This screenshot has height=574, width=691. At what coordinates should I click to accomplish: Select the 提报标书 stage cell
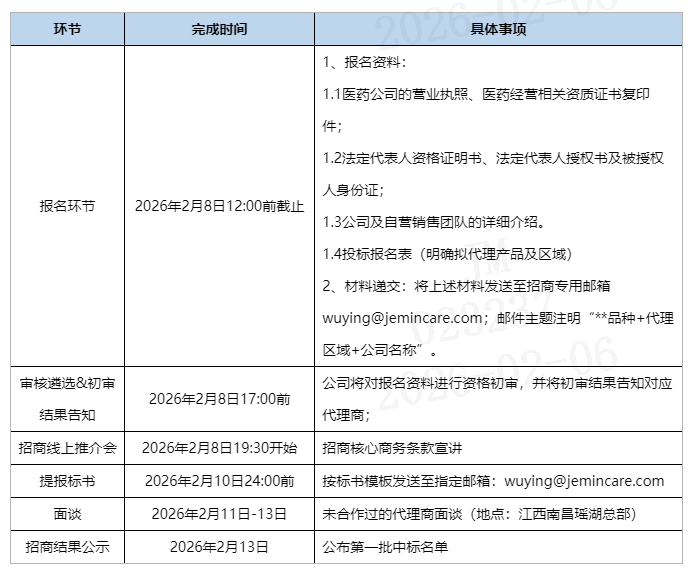tap(67, 481)
